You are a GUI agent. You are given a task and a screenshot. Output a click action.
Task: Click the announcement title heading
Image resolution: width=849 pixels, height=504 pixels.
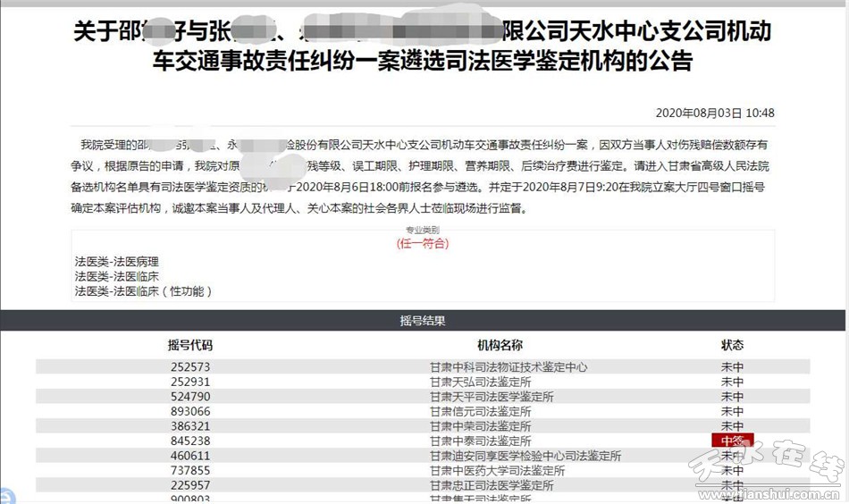[423, 46]
